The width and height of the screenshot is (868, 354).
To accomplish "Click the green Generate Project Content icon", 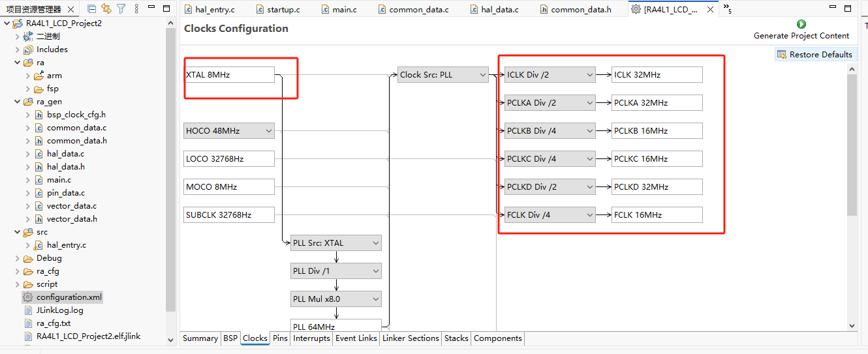I will 801,24.
